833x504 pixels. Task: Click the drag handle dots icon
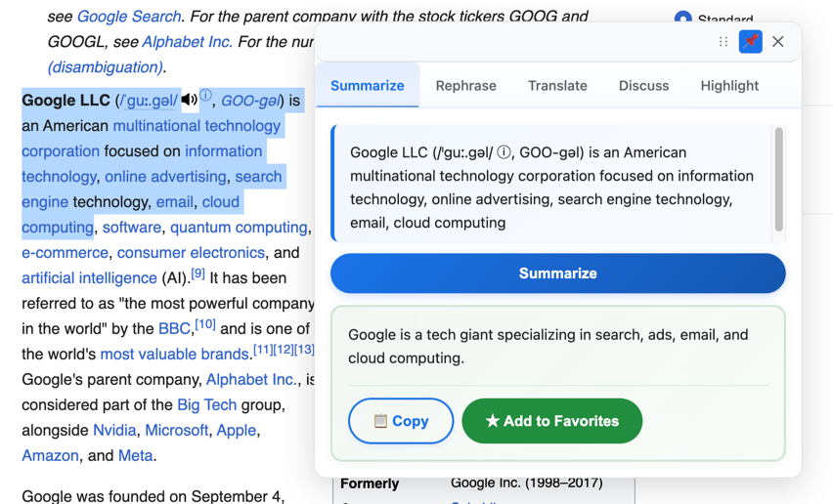point(723,42)
